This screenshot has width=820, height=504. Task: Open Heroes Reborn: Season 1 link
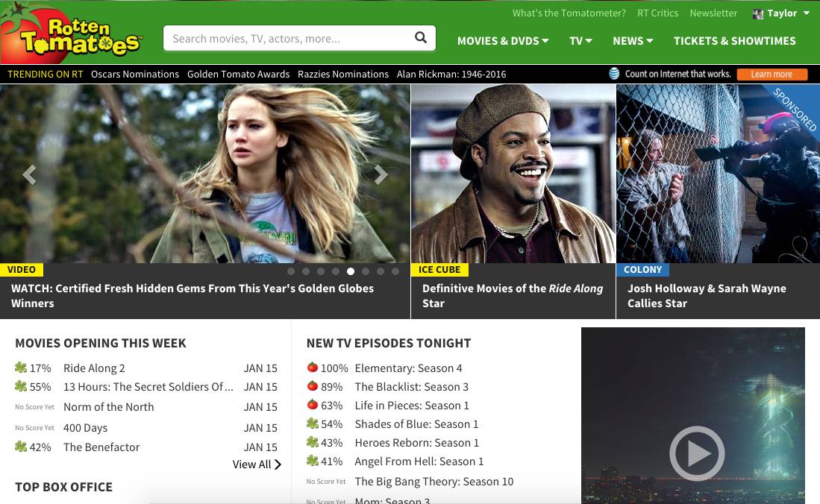click(x=417, y=443)
